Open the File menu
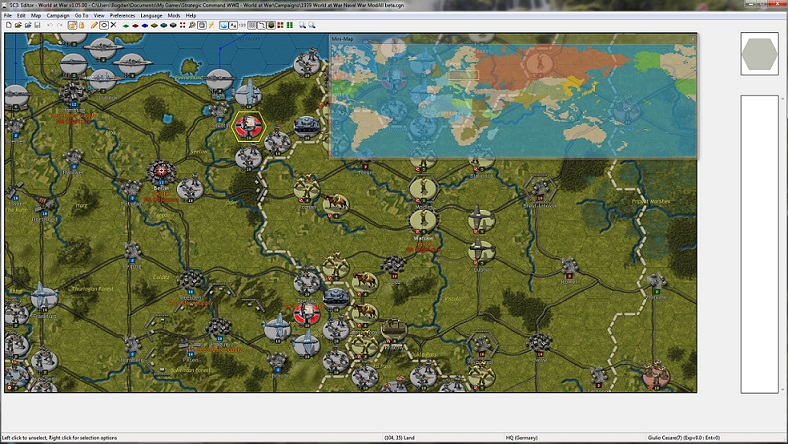 coord(8,16)
